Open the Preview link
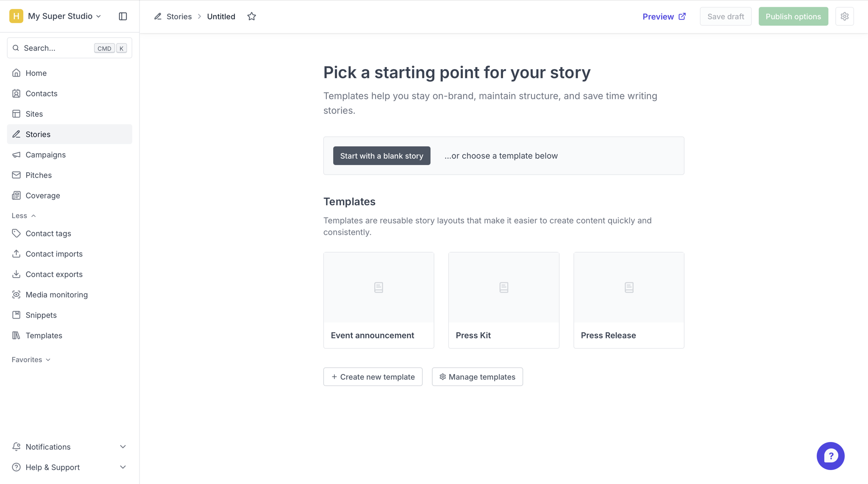868x484 pixels. pyautogui.click(x=664, y=17)
